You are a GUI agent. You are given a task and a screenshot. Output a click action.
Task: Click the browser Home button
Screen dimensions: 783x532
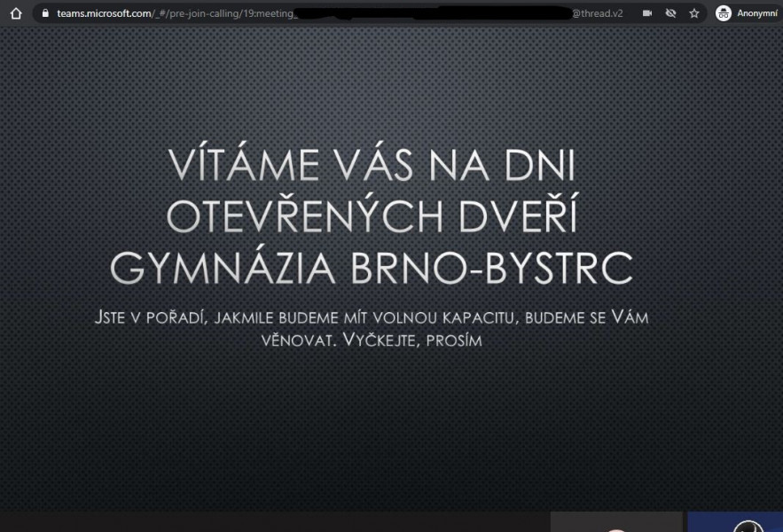14,13
